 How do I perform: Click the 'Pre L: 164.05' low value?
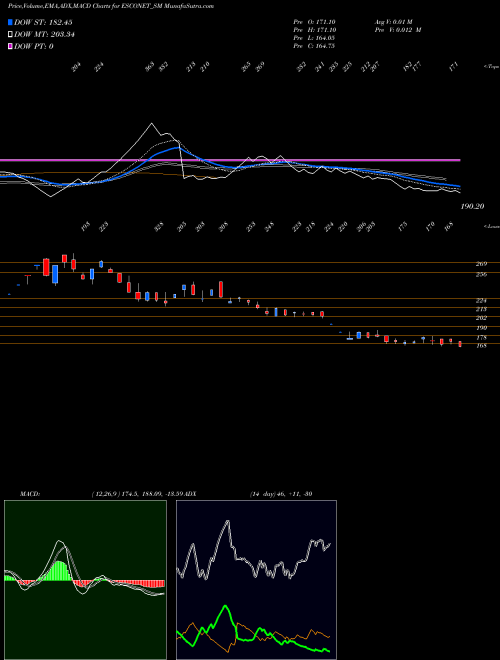pyautogui.click(x=314, y=38)
